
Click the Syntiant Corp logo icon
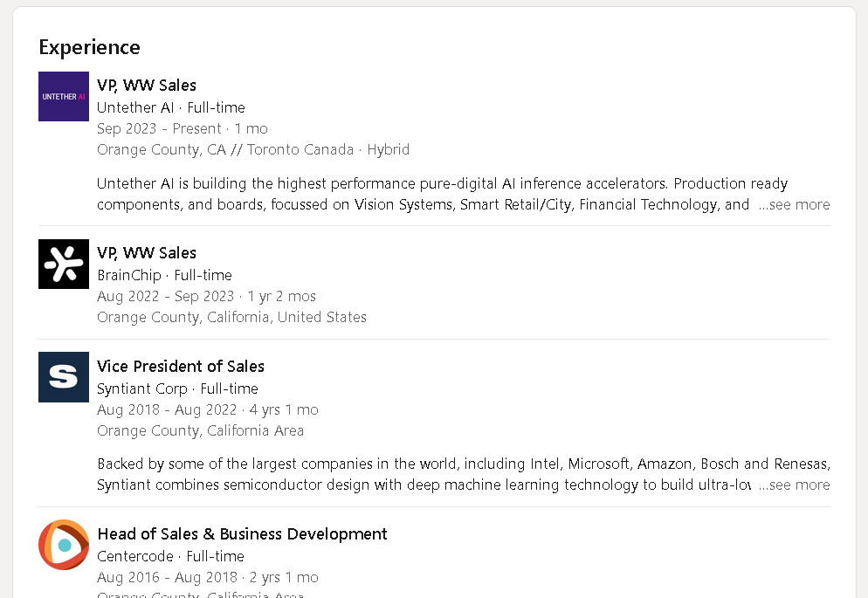click(x=64, y=377)
